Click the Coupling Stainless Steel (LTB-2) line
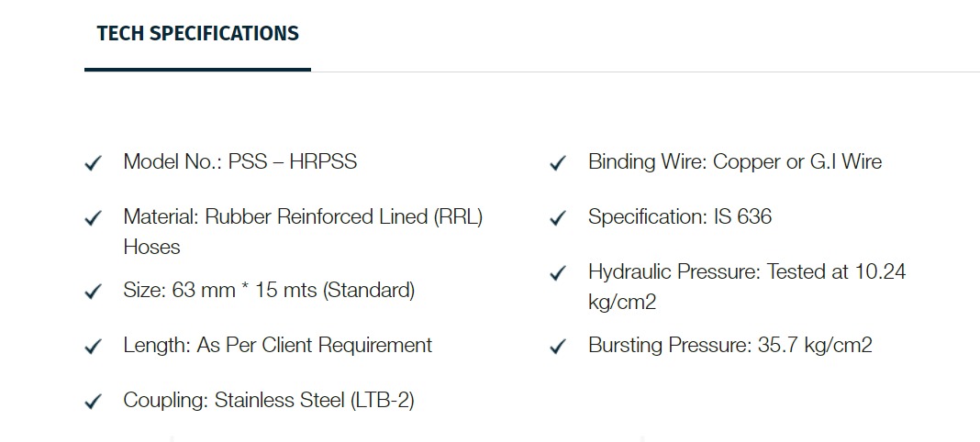 (269, 400)
